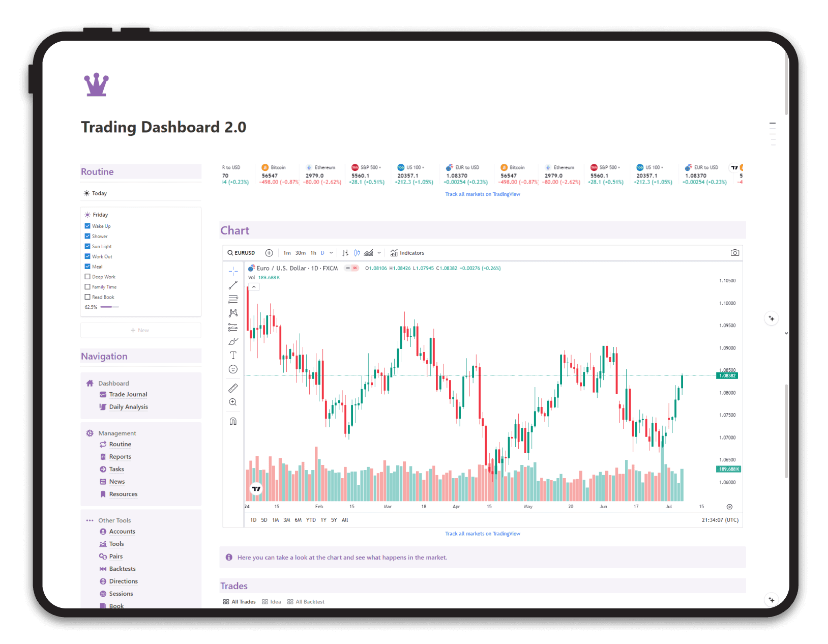This screenshot has height=644, width=828.
Task: Click the 189.688K volume axis label
Action: [728, 469]
